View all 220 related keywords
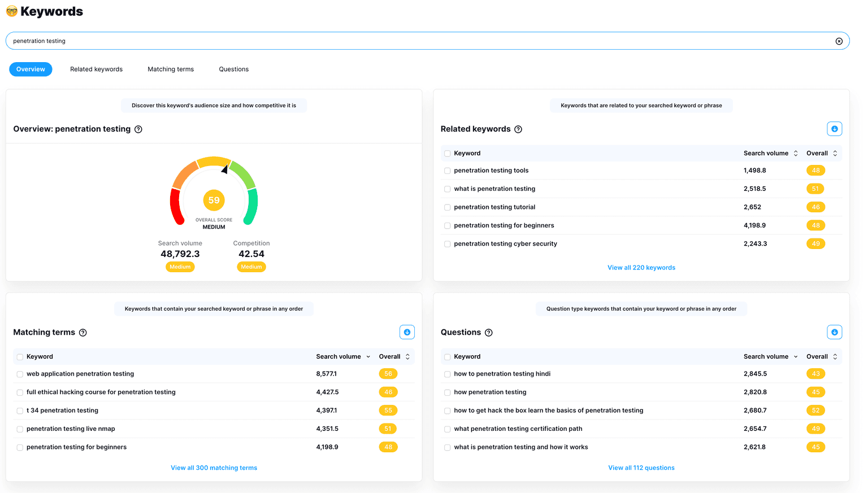Viewport: 868px width, 493px height. coord(641,267)
